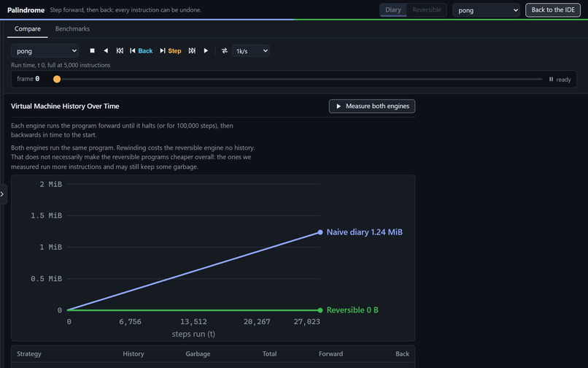Screen dimensions: 588x368
Task: Click the steps run (t) axis title
Action: tap(193, 334)
